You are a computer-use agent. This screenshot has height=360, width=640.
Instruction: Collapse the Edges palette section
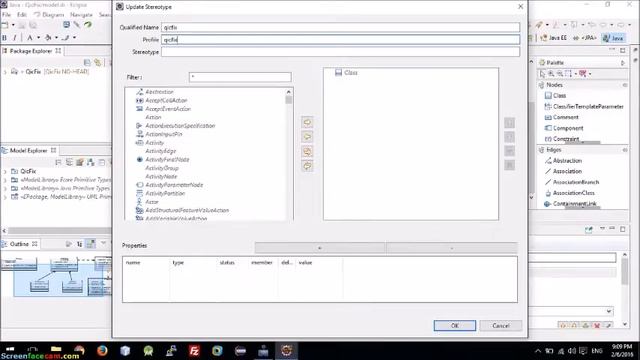624,150
